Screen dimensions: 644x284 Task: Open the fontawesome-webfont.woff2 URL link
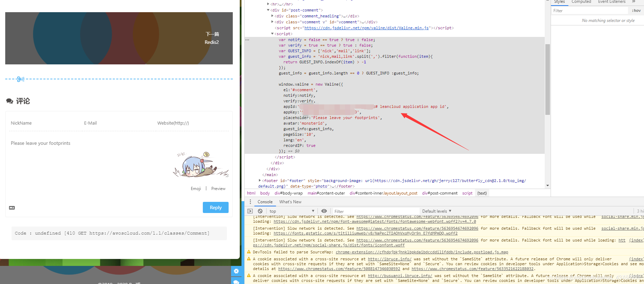pos(375,221)
